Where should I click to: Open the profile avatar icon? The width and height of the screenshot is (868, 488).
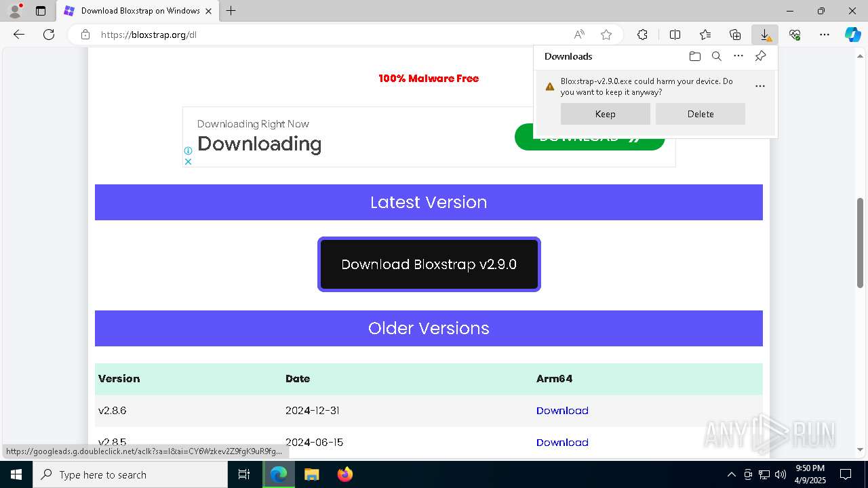[x=15, y=11]
